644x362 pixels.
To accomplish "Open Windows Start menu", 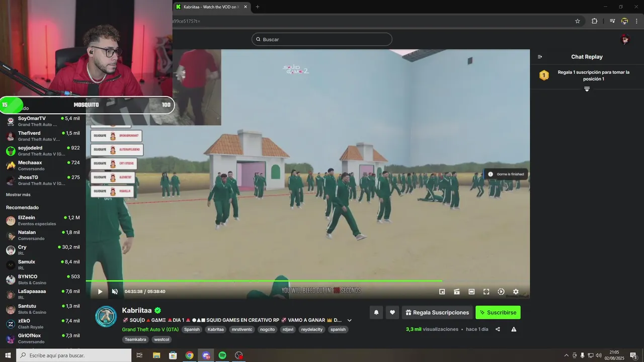I will (x=8, y=355).
